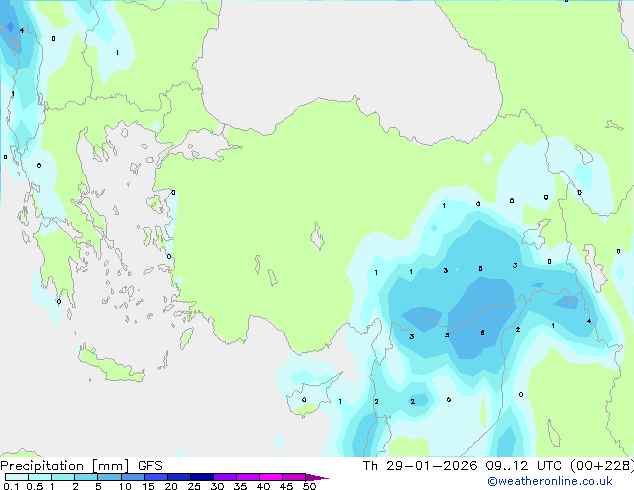Click the '50' legend scale label
Screen dimensions: 634x490
309,486
